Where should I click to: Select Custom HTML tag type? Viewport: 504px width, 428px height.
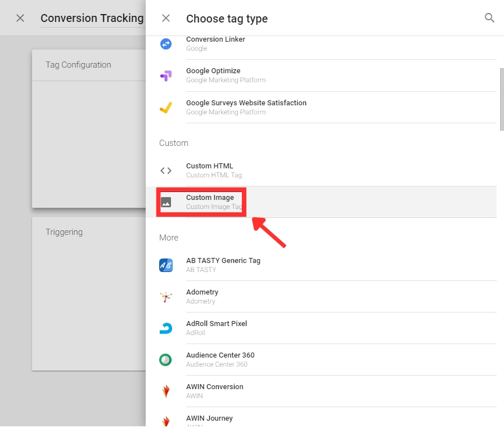coord(321,171)
